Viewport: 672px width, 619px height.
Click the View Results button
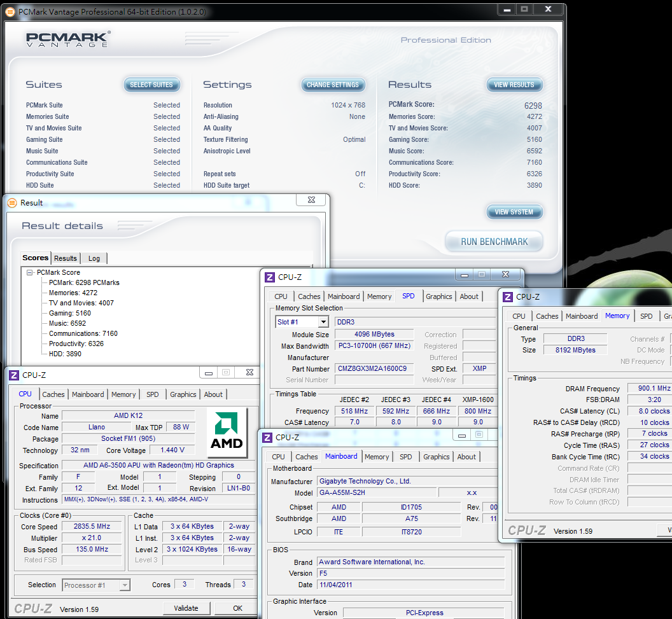514,85
